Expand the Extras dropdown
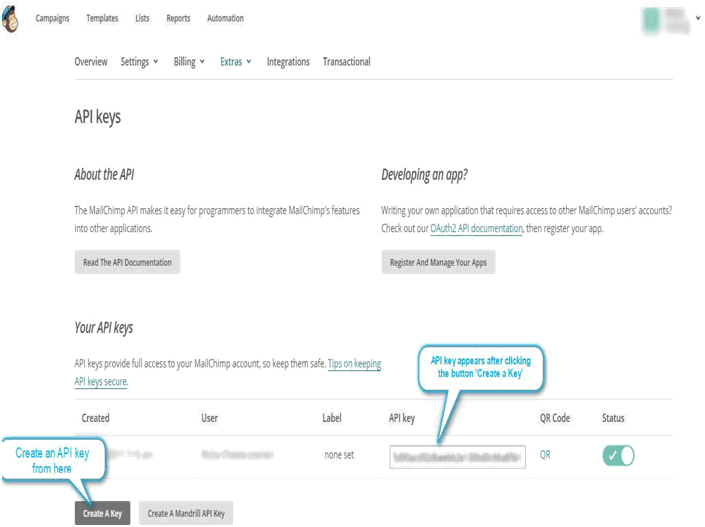 (236, 62)
